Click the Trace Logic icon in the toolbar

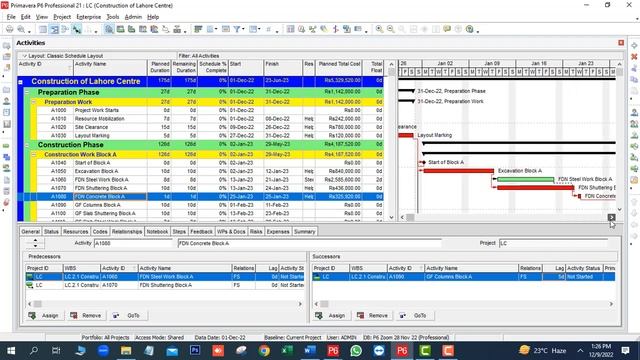(166, 29)
